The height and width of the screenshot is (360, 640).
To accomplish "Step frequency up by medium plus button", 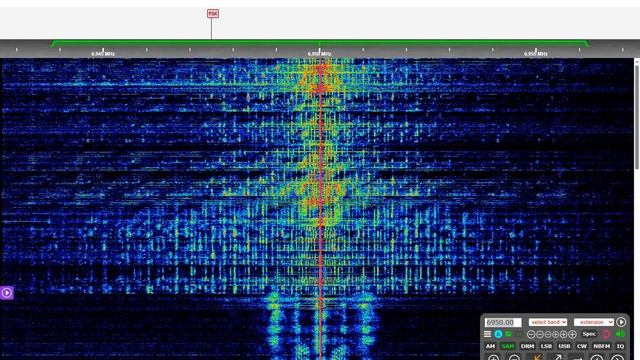I will tap(564, 334).
